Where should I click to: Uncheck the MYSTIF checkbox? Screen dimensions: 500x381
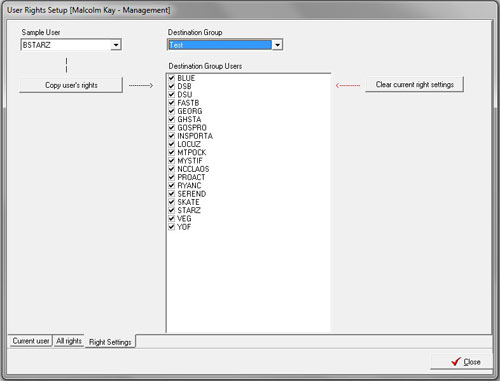172,161
